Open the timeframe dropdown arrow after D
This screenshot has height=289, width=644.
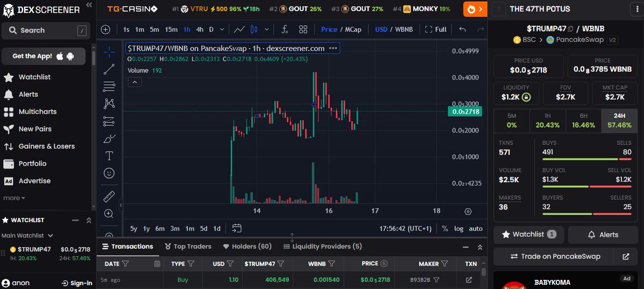pyautogui.click(x=221, y=30)
